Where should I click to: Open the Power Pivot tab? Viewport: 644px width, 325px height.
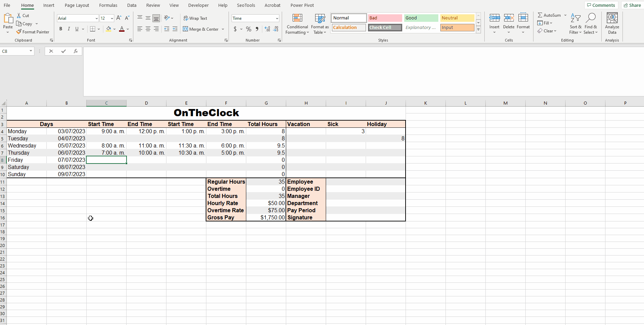click(x=302, y=5)
